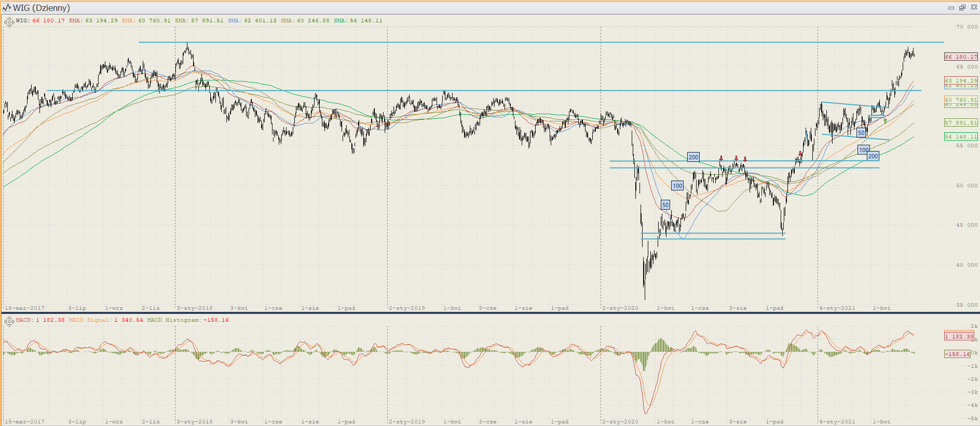Close the WIG (Dzienny) chart window
Viewport: 980px width, 426px height.
tap(974, 8)
